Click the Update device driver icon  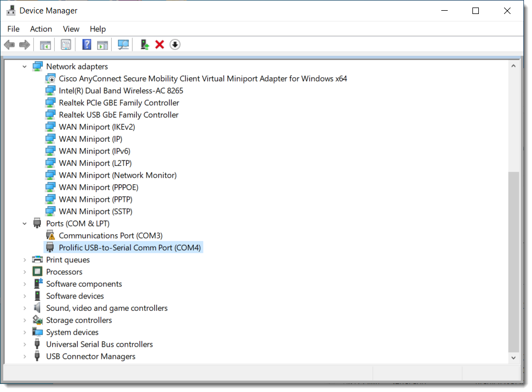click(145, 45)
